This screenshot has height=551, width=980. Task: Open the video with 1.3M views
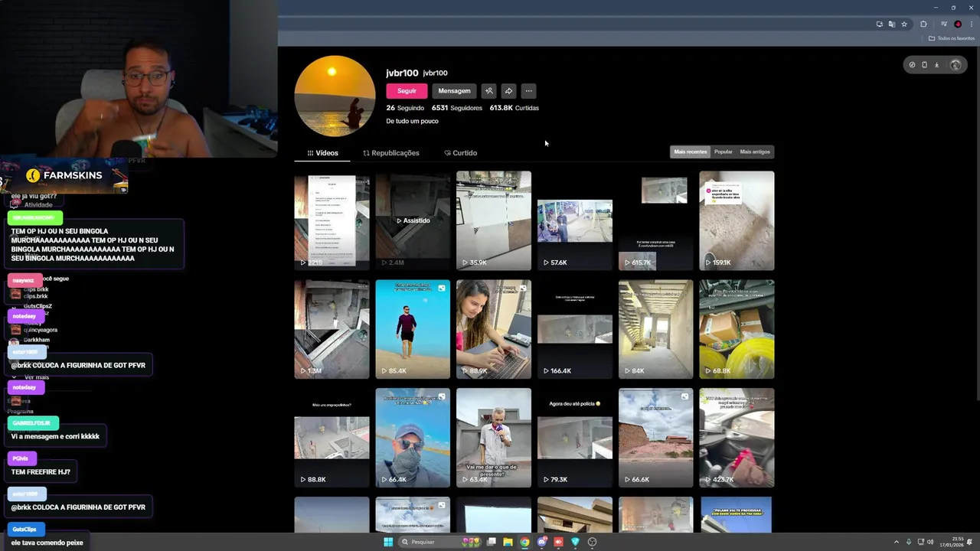point(332,329)
